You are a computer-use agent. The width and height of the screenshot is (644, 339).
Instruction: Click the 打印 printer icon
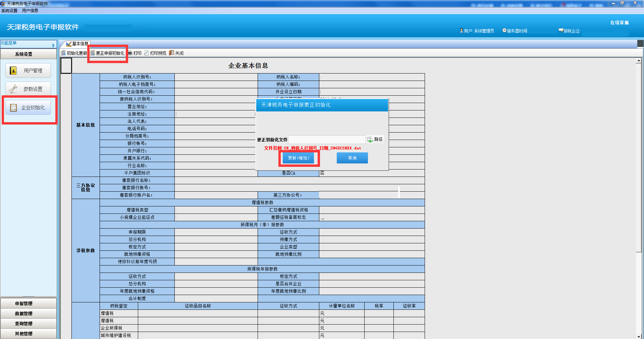click(x=130, y=53)
